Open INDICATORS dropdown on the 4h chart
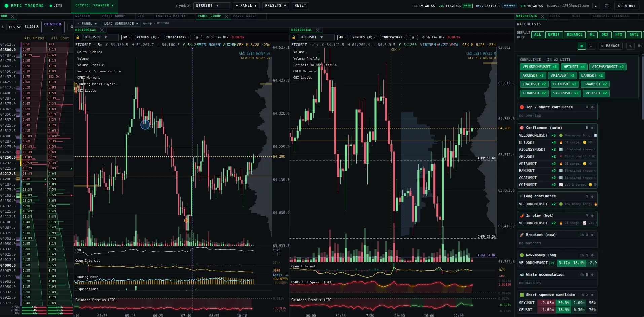Image resolution: width=644 pixels, height=317 pixels. (393, 37)
